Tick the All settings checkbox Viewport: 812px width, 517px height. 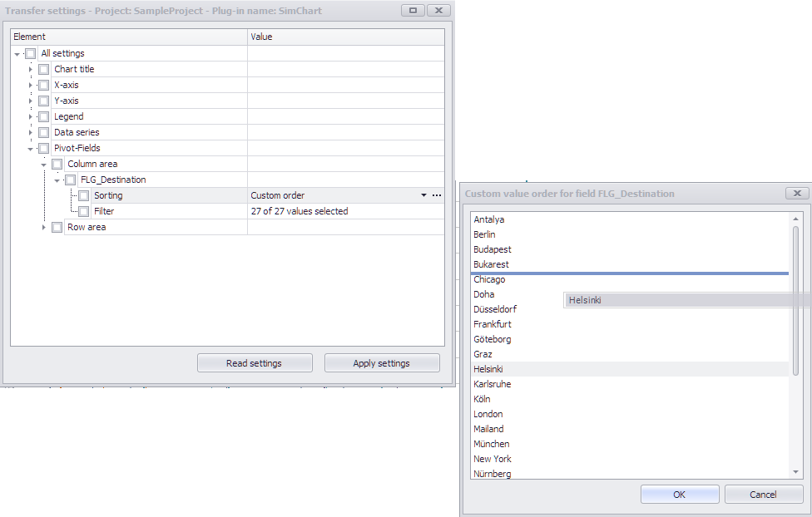31,53
